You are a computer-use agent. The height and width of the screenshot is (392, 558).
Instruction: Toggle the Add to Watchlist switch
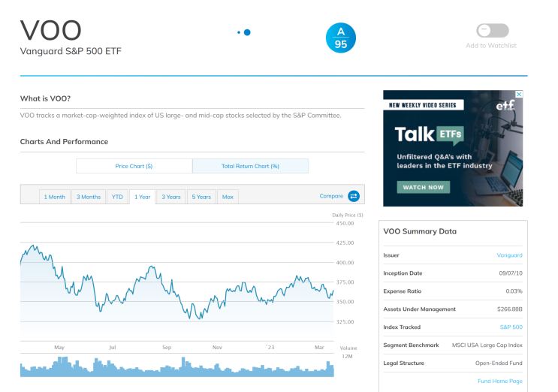tap(493, 31)
